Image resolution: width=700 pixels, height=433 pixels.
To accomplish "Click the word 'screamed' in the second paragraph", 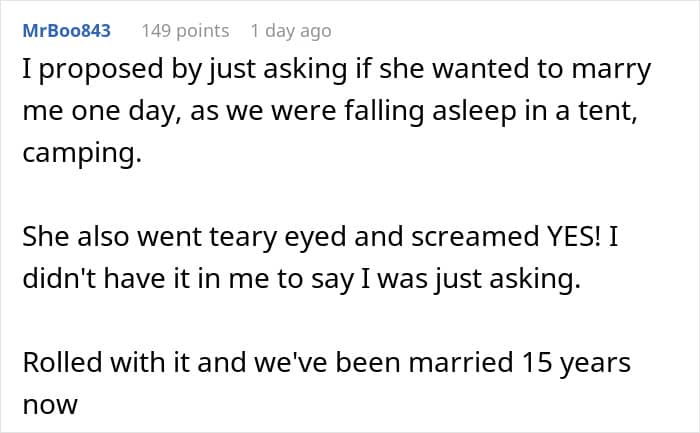I will [x=475, y=237].
